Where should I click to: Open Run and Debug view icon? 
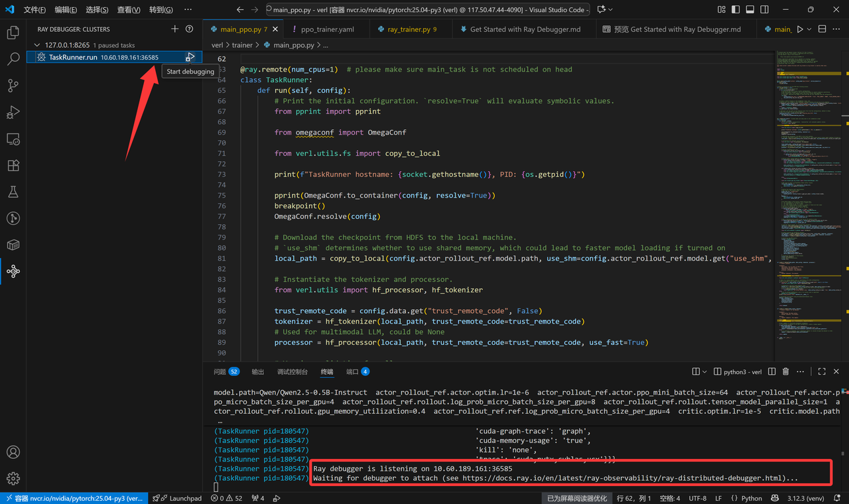click(13, 112)
